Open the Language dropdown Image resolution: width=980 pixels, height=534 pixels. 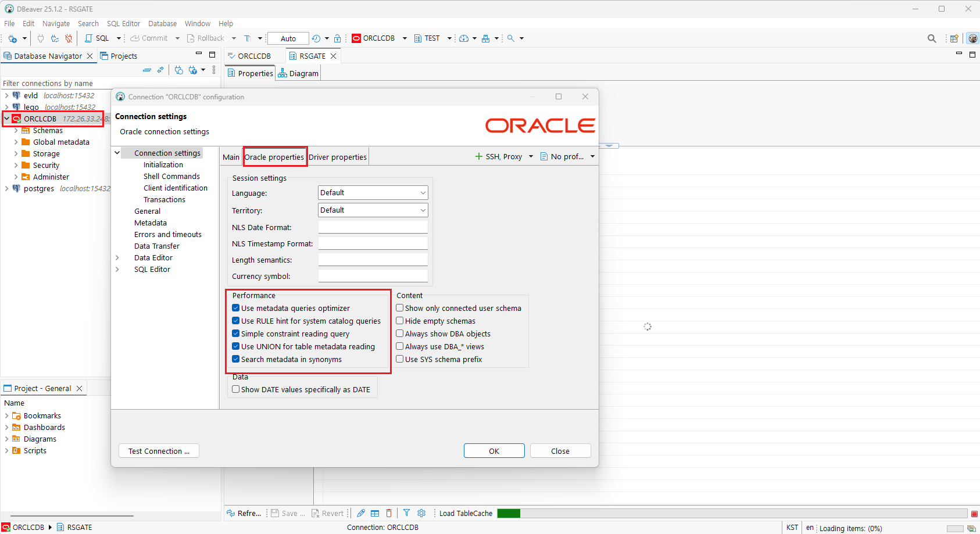pyautogui.click(x=373, y=193)
